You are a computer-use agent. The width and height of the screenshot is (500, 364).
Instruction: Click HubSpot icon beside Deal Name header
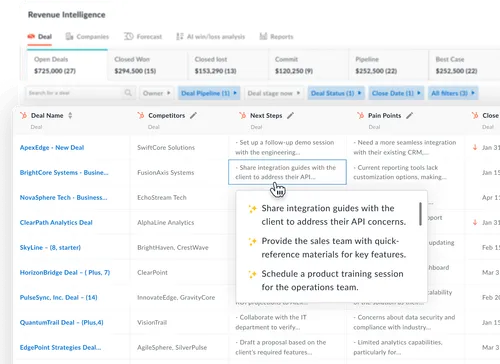tap(23, 116)
